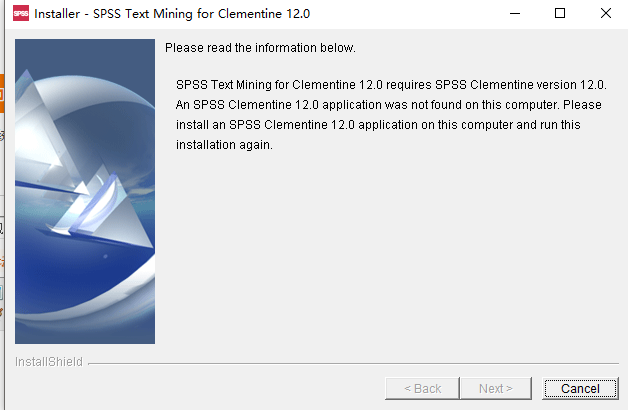The height and width of the screenshot is (410, 628).
Task: Click the line starting "An SPSS Clementine 12.0"
Action: [x=388, y=105]
